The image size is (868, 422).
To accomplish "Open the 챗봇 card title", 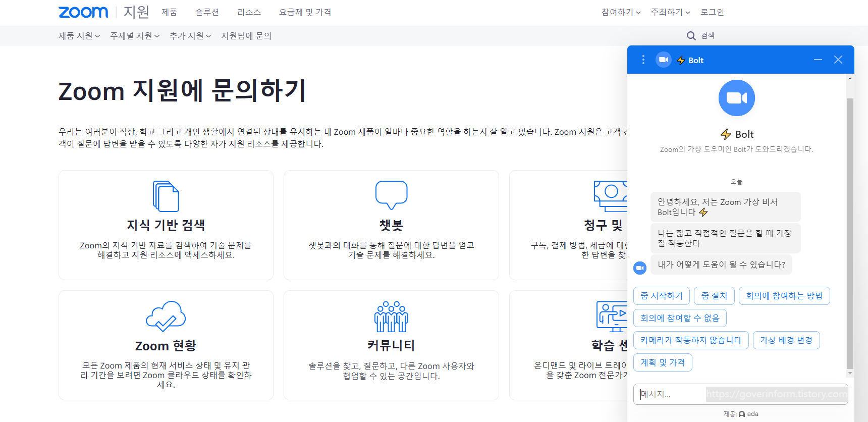I will coord(391,226).
